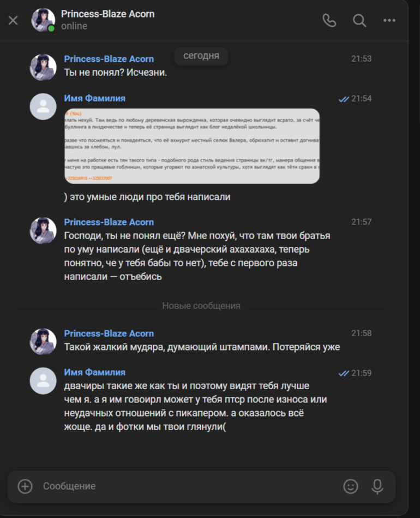Click the Имя Фамилия sender name at 21:54

coord(94,98)
